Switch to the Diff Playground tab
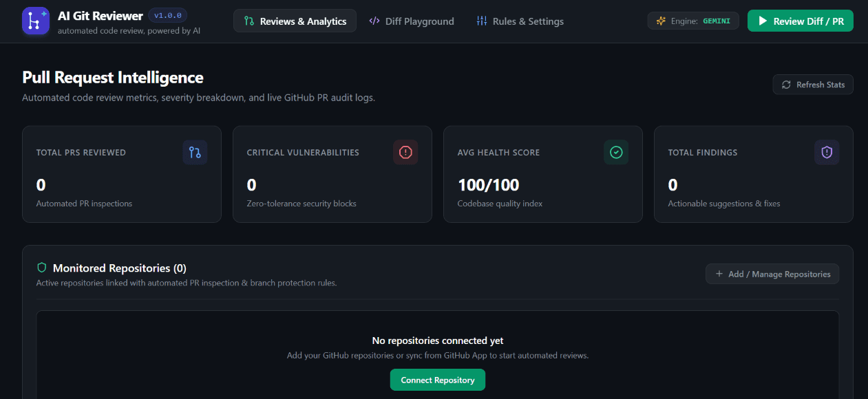Screen dimensions: 868x399 tap(412, 21)
